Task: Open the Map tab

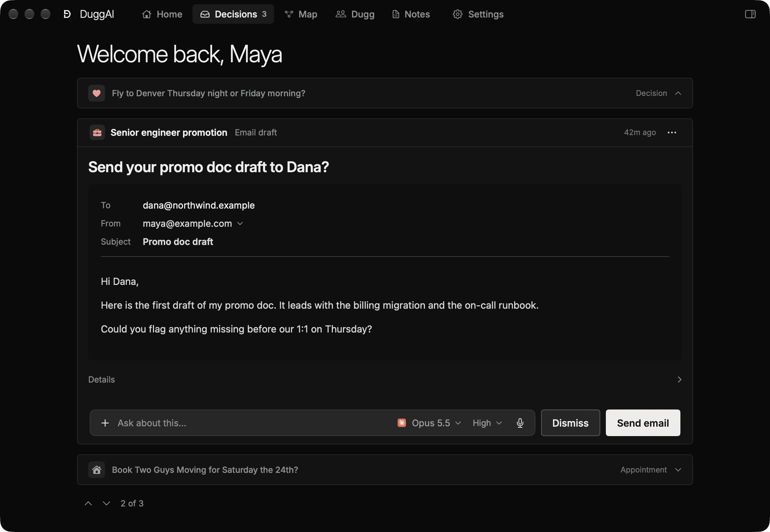Action: [x=301, y=14]
